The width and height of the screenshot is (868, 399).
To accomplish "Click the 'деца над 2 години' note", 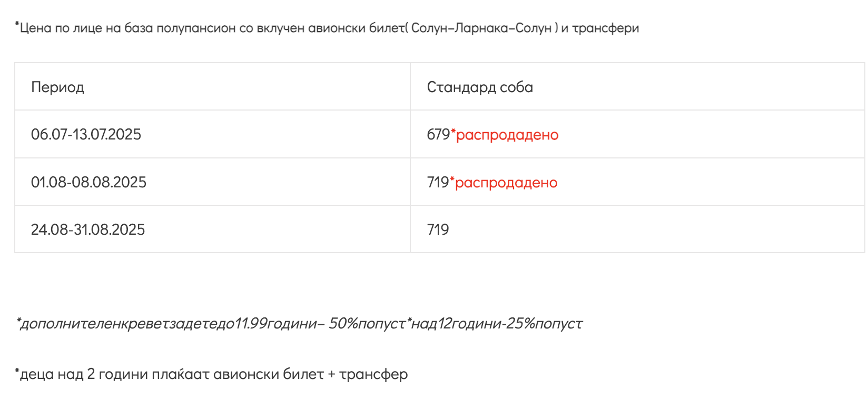I will point(83,374).
